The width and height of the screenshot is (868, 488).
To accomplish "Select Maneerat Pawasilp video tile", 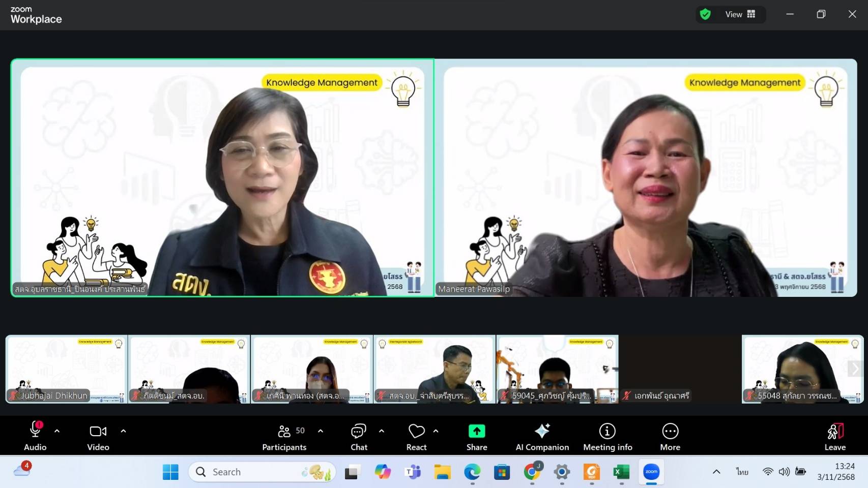I will pos(646,178).
